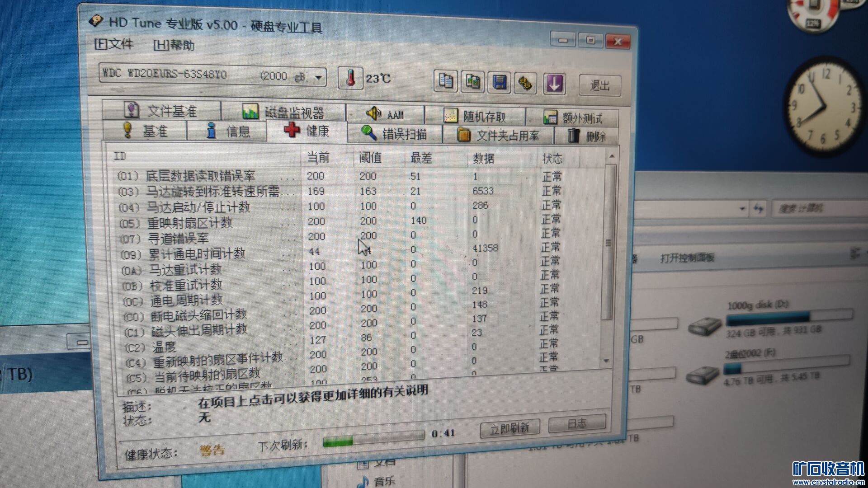Click scroll-down arrow of the health list

click(x=607, y=361)
